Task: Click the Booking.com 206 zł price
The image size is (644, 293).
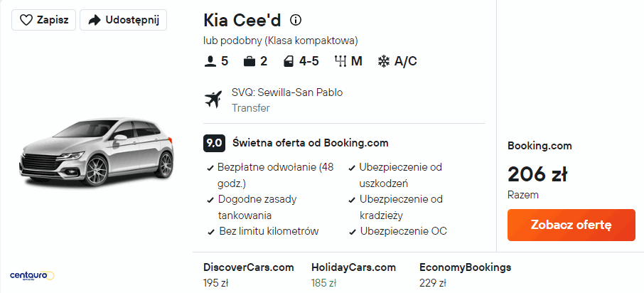Action: [537, 174]
